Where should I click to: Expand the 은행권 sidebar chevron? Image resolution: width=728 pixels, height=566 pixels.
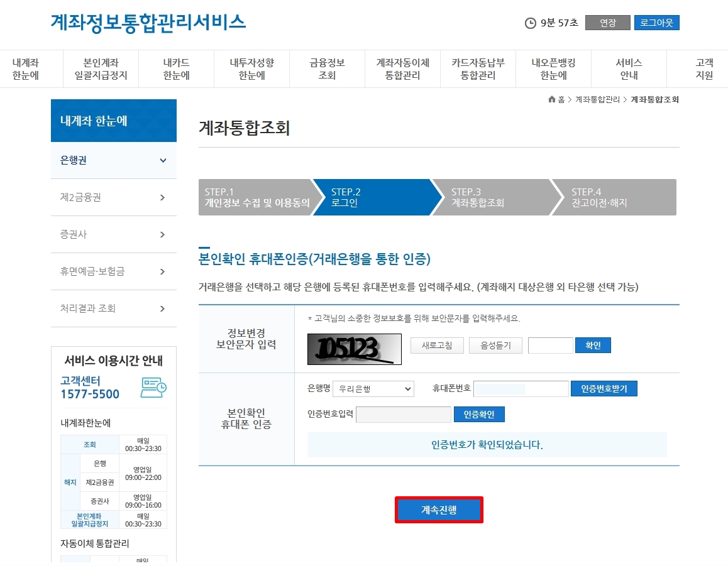click(163, 161)
